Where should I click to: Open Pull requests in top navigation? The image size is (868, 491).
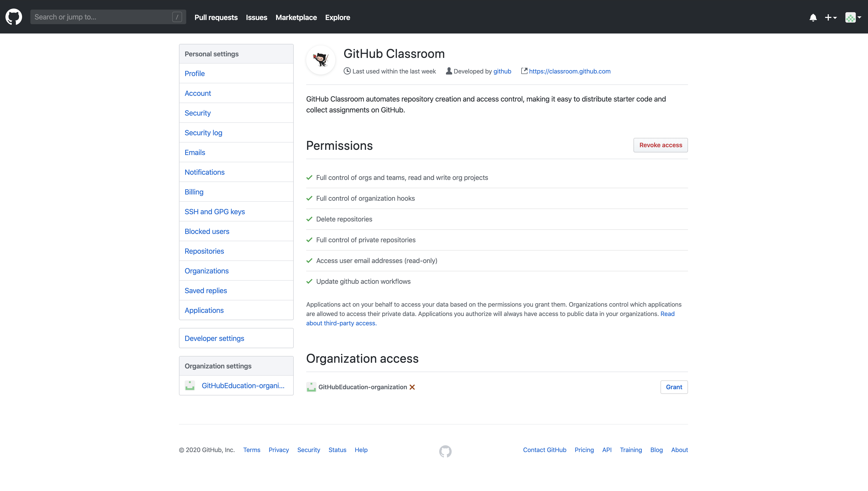tap(216, 18)
